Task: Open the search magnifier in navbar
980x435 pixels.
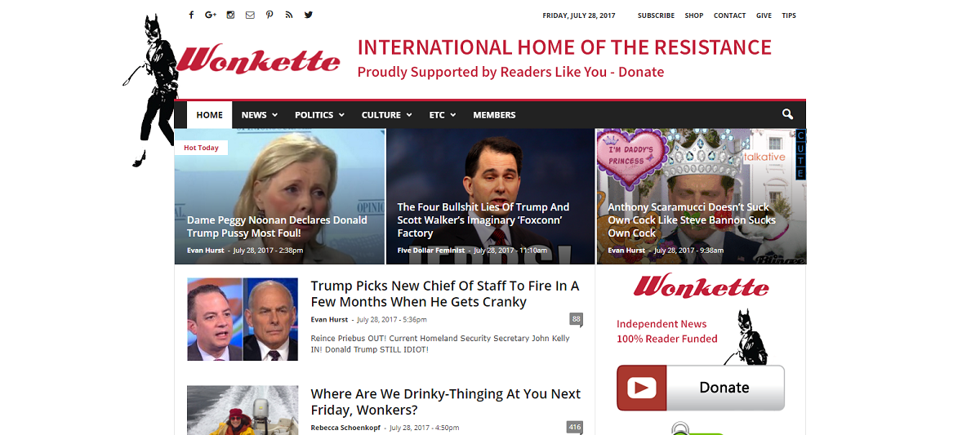Action: pyautogui.click(x=787, y=114)
